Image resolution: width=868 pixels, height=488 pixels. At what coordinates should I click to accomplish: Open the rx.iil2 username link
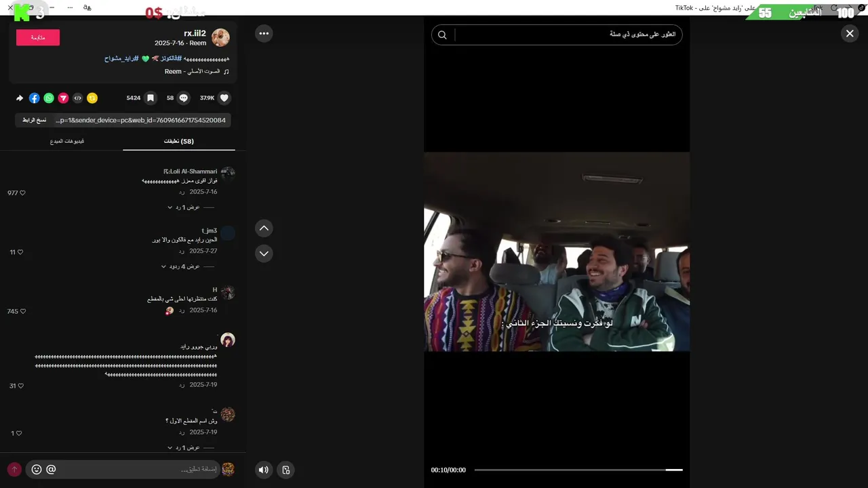point(195,33)
